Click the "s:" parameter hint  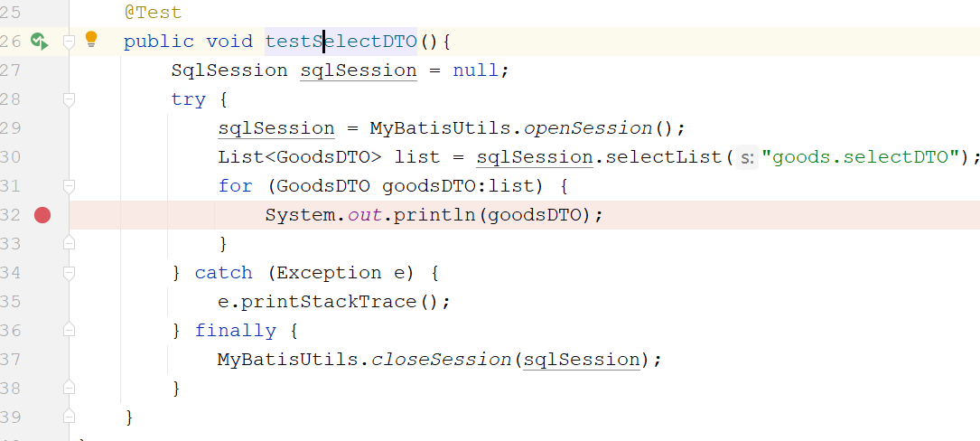pos(747,158)
